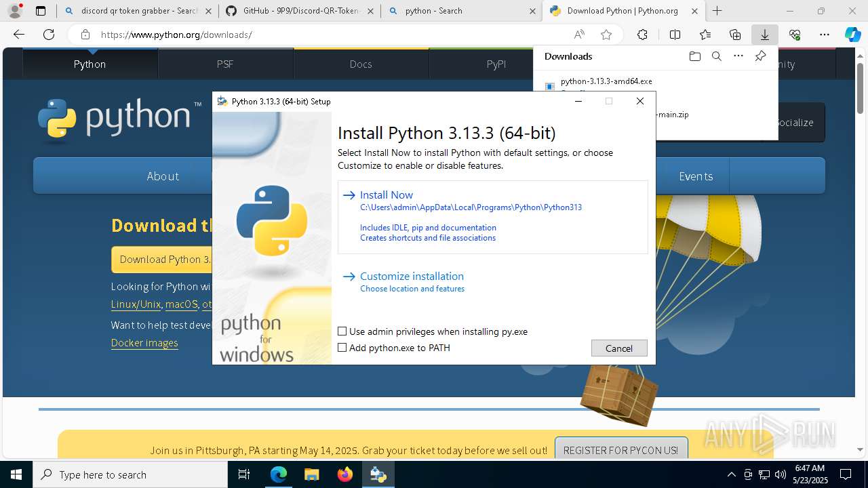The image size is (868, 488).
Task: Click Register for PyCon US button
Action: coord(620,449)
